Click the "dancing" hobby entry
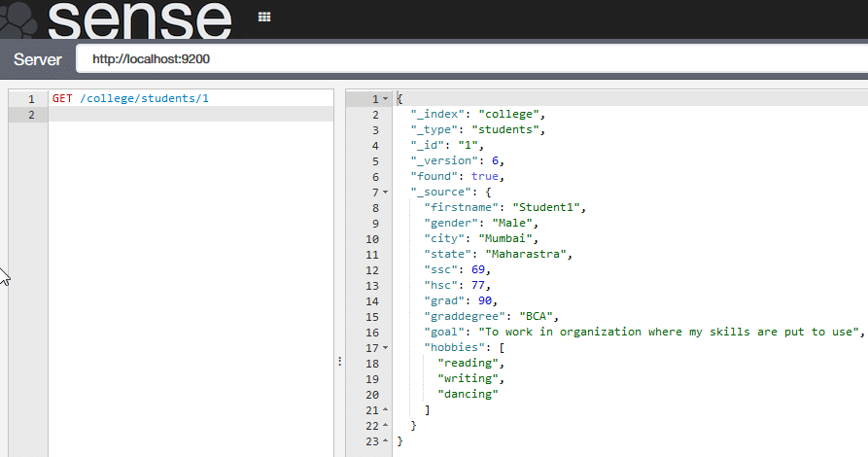 (x=468, y=395)
